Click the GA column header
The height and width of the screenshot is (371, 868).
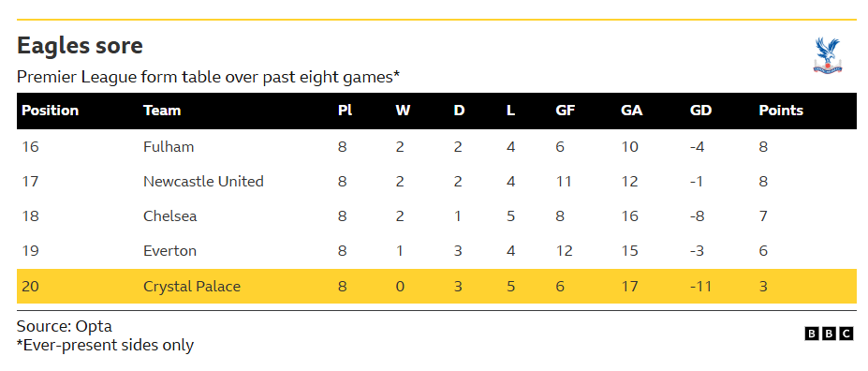(632, 111)
